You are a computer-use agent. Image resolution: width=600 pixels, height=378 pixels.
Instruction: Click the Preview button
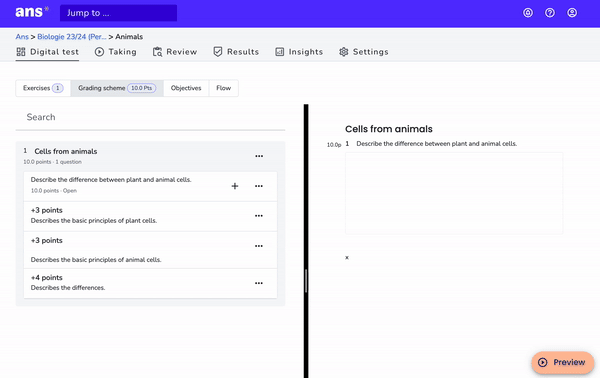[x=562, y=362]
